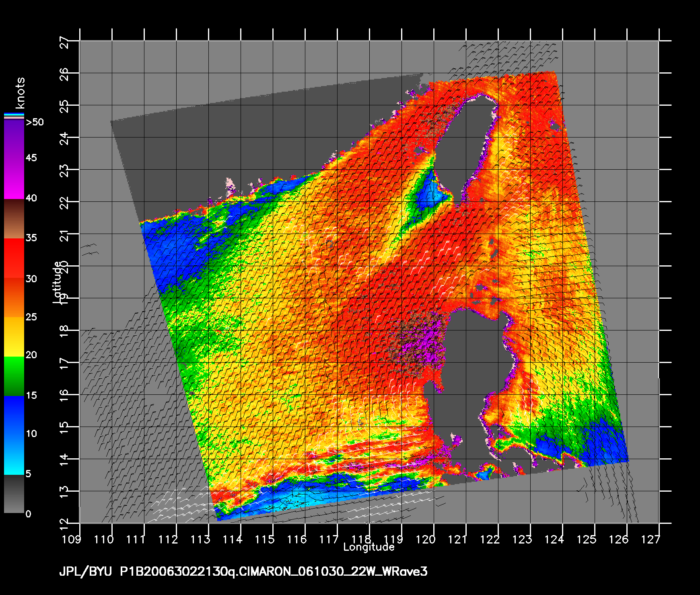The image size is (700, 595).
Task: Click longitude tick label 109
Action: point(72,539)
